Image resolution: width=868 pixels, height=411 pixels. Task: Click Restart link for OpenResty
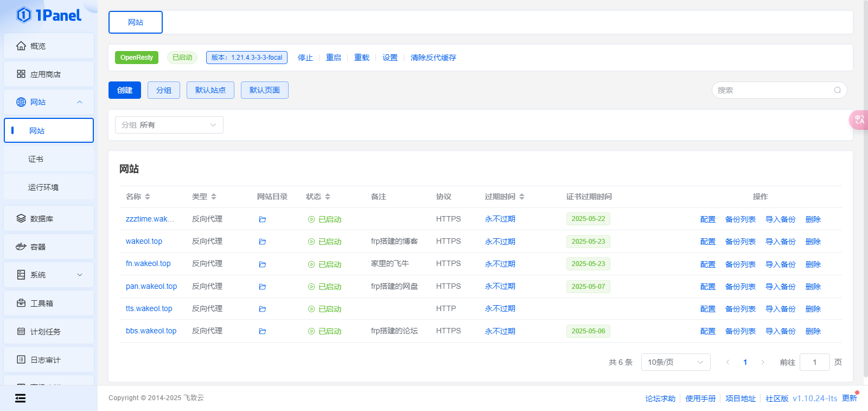point(333,58)
